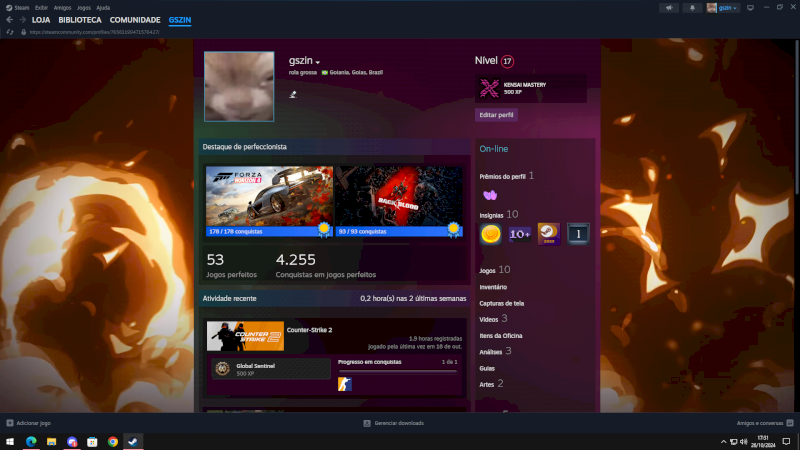Open the gold coin badge
The image size is (800, 450).
490,234
